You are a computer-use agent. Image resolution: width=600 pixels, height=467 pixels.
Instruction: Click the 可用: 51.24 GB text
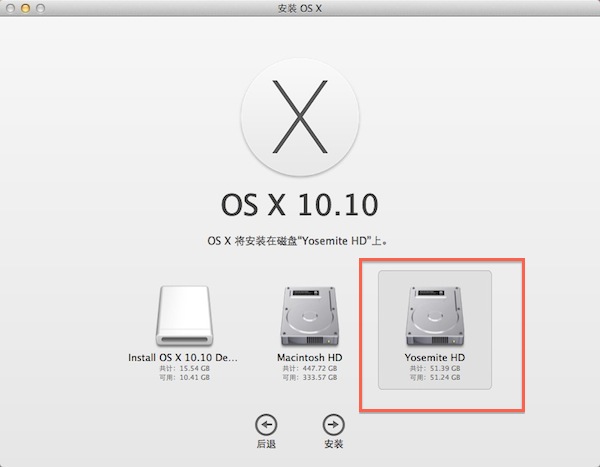pos(435,378)
